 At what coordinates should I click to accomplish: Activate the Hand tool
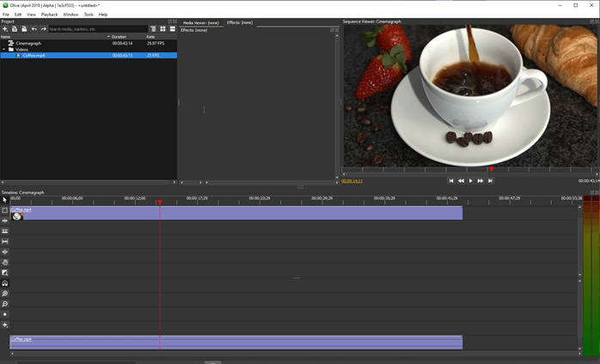click(5, 262)
